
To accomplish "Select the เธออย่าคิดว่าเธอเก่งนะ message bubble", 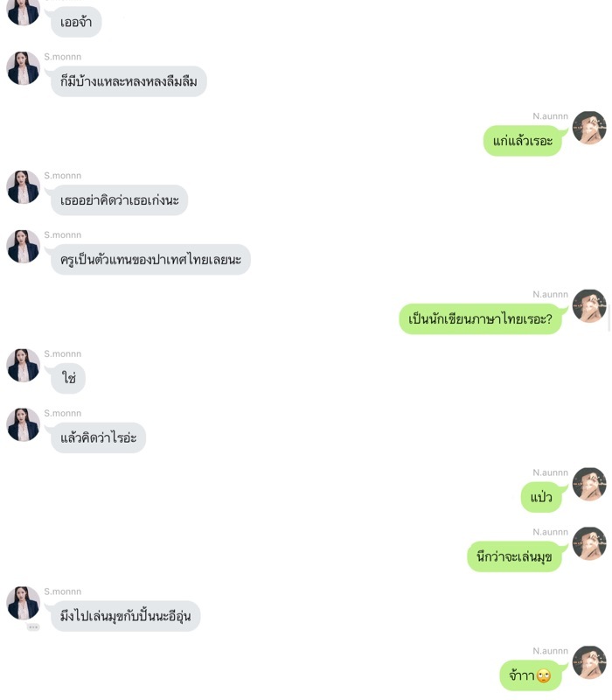I will click(119, 200).
